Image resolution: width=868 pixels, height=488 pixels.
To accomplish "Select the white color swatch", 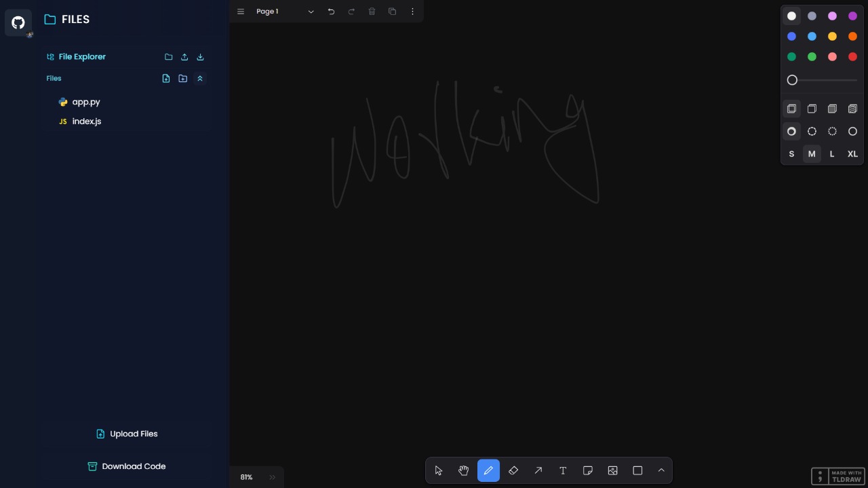I will 791,16.
